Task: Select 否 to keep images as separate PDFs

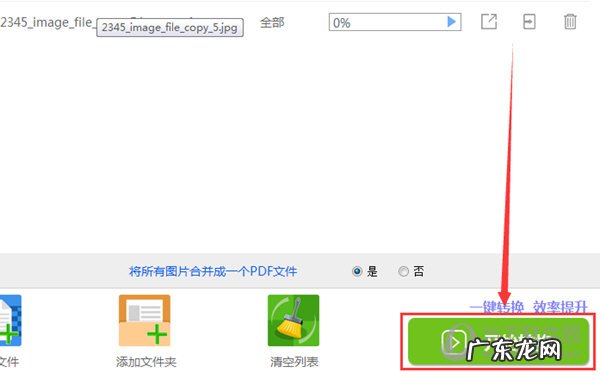Action: pyautogui.click(x=403, y=271)
